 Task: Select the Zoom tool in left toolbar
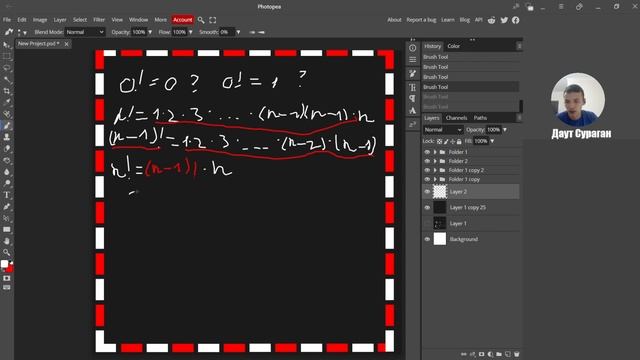tap(7, 253)
